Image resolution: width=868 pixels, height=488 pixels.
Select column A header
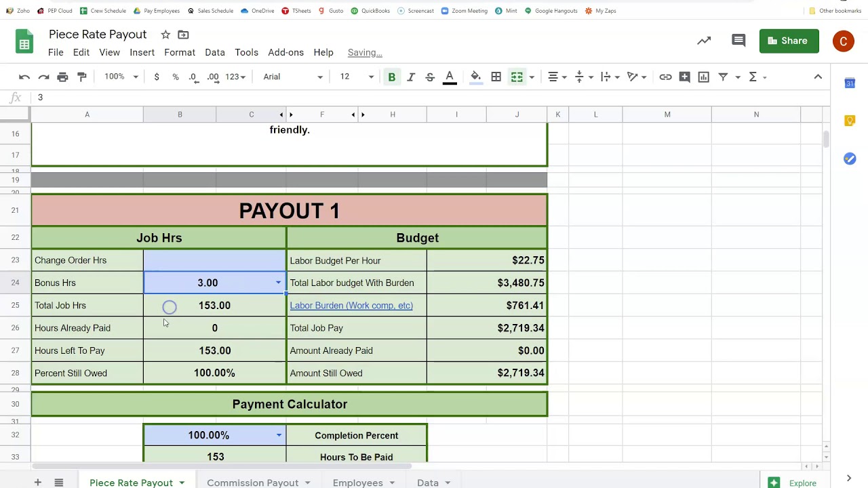tap(87, 115)
